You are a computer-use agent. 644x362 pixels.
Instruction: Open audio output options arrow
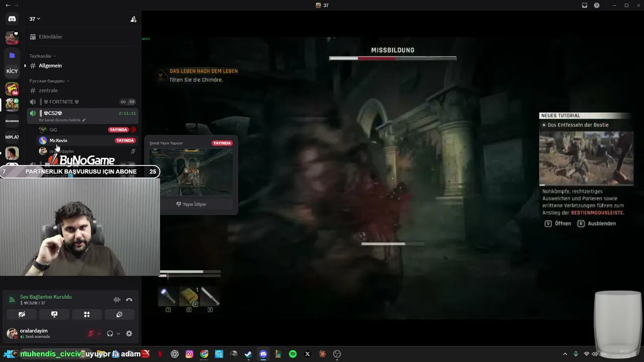tap(118, 334)
